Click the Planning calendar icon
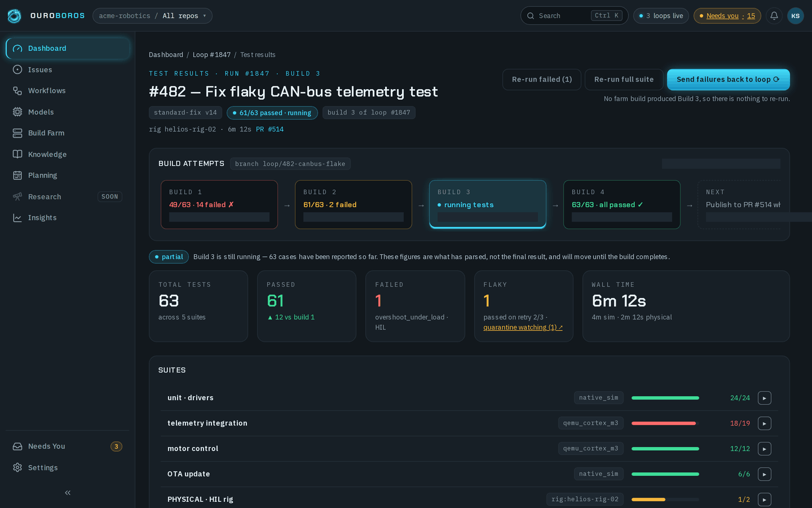 pos(17,176)
